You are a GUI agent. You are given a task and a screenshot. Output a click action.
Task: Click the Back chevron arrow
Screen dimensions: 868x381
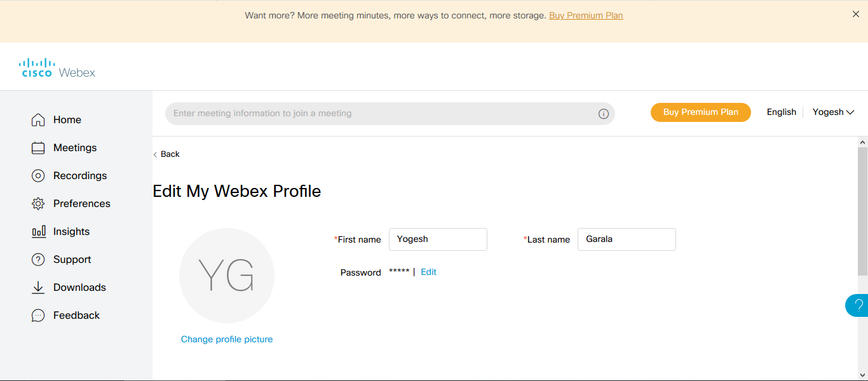coord(155,154)
